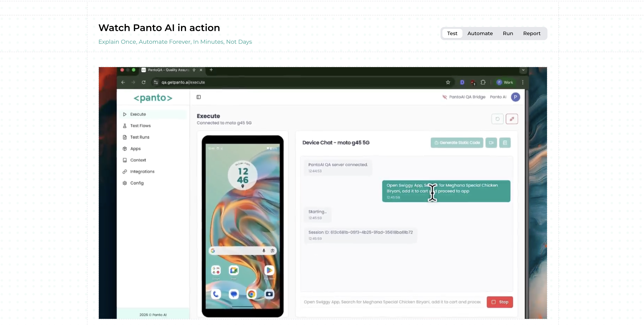Expand the browser tab search chevron

coord(523,70)
